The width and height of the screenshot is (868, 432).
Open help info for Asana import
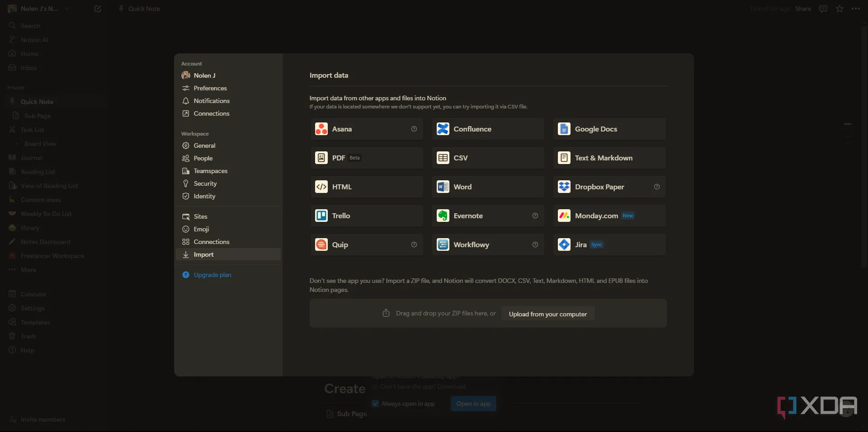coord(414,129)
